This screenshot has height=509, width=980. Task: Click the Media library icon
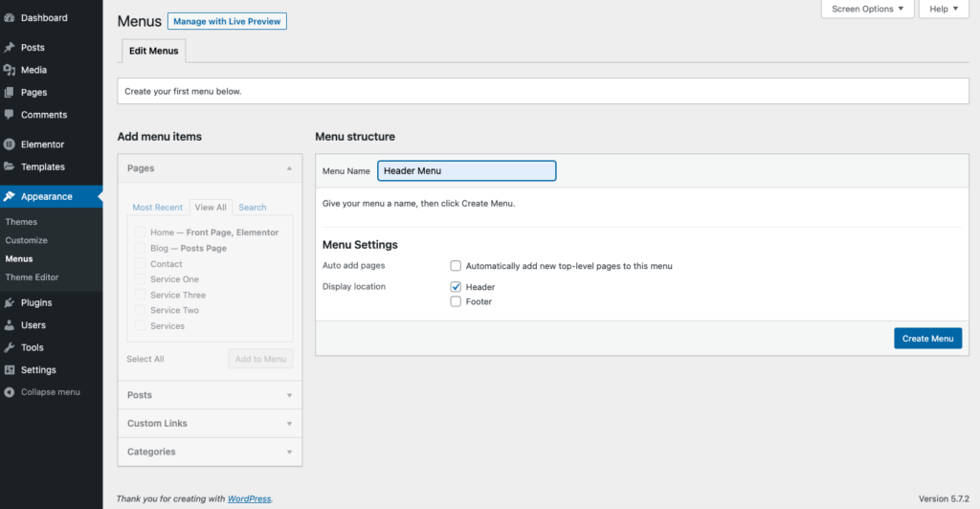coord(10,70)
